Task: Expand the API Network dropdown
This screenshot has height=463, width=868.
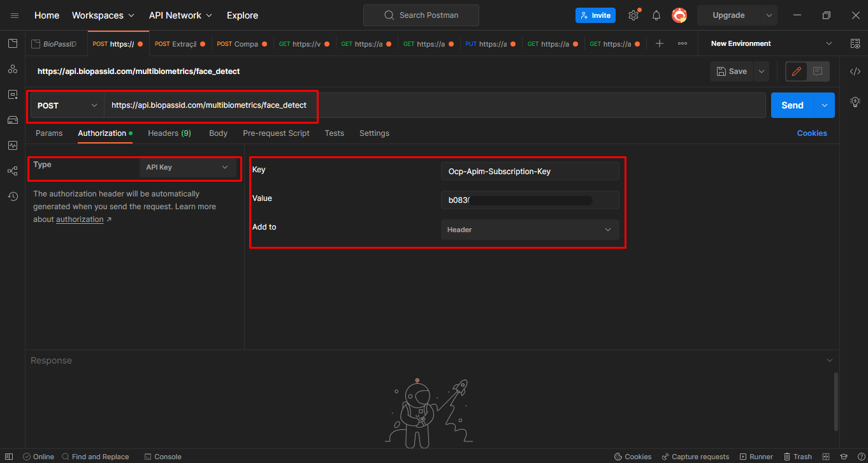Action: tap(180, 15)
